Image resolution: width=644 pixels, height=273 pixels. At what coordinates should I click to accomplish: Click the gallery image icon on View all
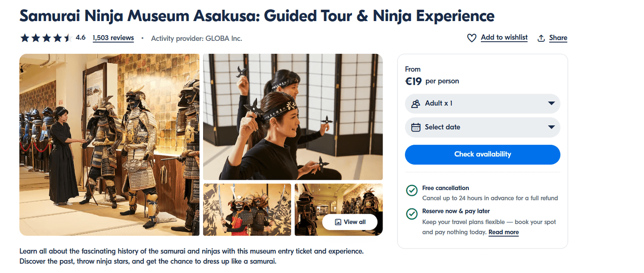pyautogui.click(x=338, y=222)
